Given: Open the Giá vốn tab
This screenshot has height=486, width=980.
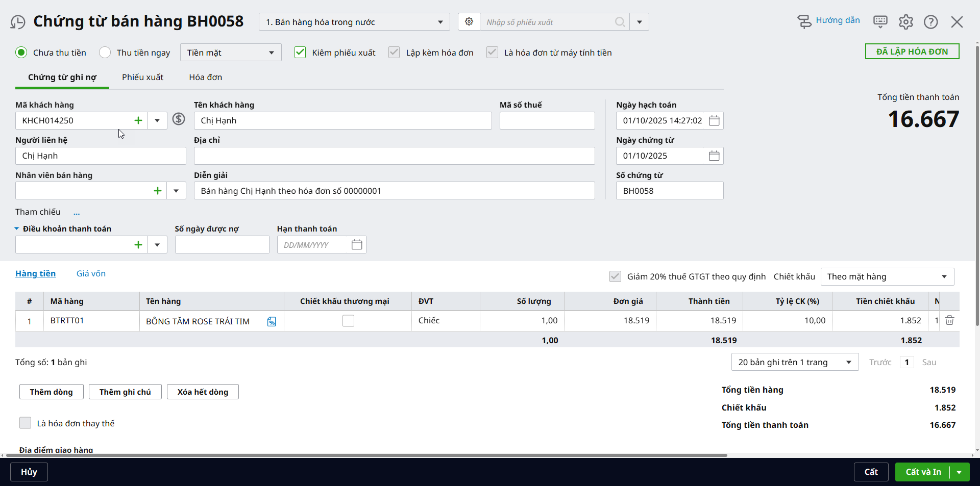Looking at the screenshot, I should 91,274.
